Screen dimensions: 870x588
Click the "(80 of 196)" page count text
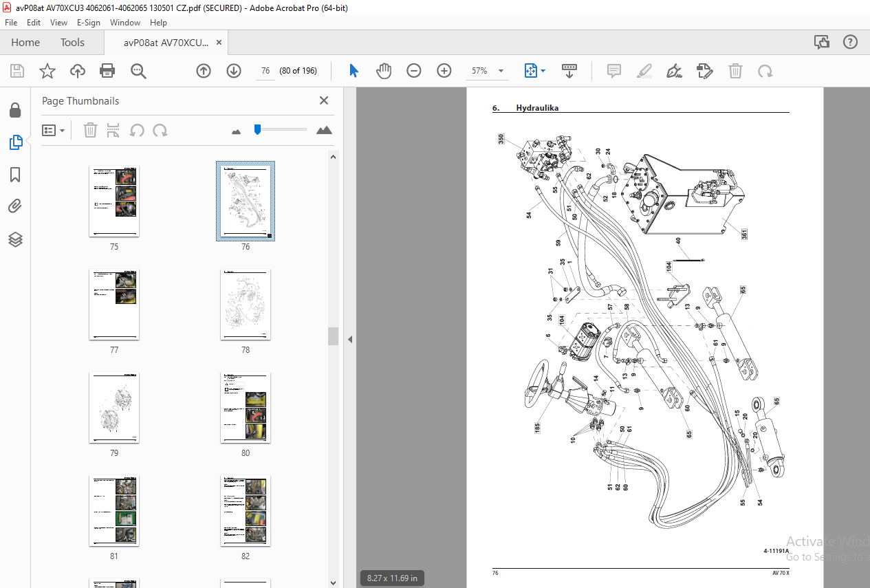click(298, 71)
